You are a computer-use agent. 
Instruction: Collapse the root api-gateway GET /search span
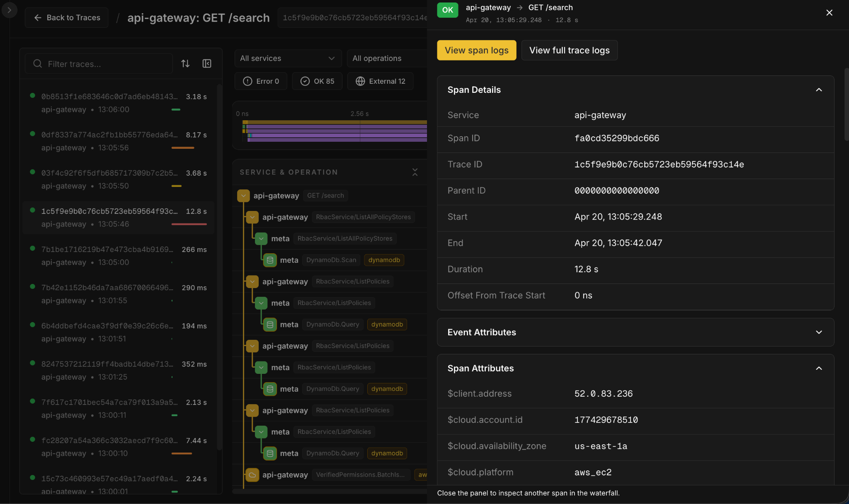243,196
